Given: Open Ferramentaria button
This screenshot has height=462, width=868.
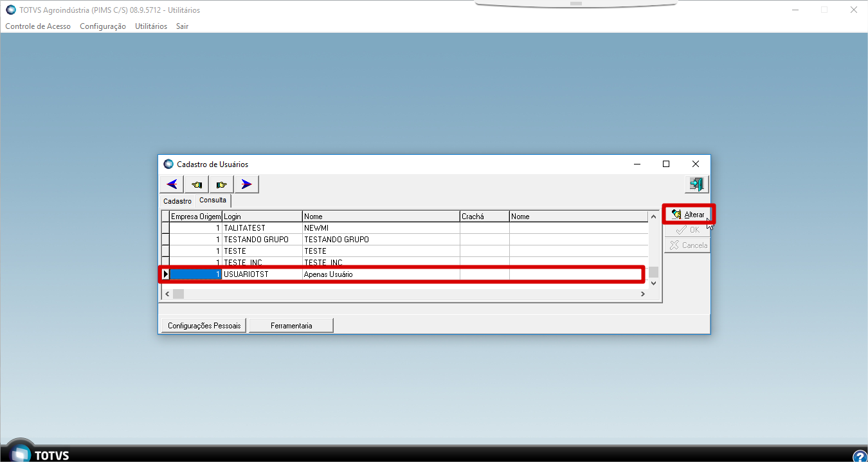Looking at the screenshot, I should coord(291,326).
